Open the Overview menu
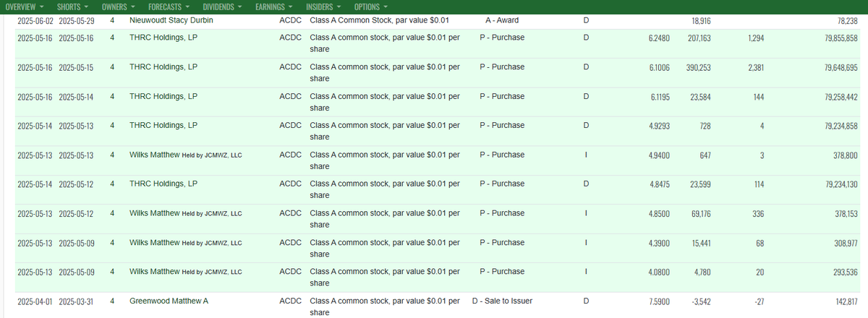The height and width of the screenshot is (318, 868). 25,7
